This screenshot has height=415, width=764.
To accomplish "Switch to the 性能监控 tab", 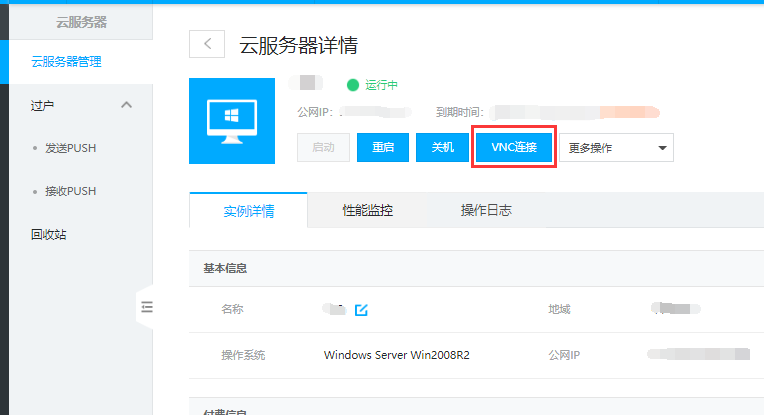I will 367,210.
